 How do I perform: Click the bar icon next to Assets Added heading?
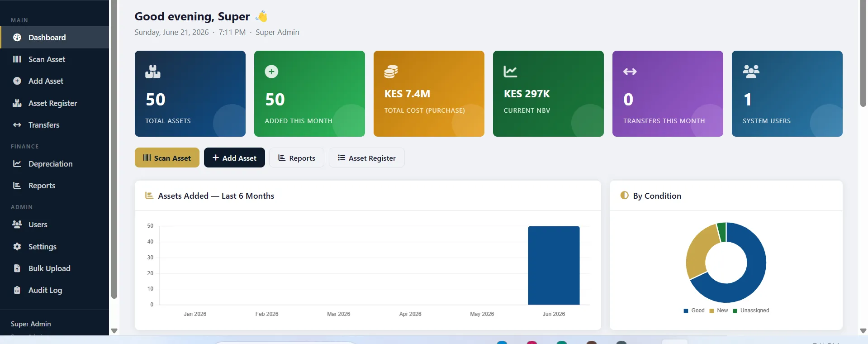pyautogui.click(x=149, y=196)
